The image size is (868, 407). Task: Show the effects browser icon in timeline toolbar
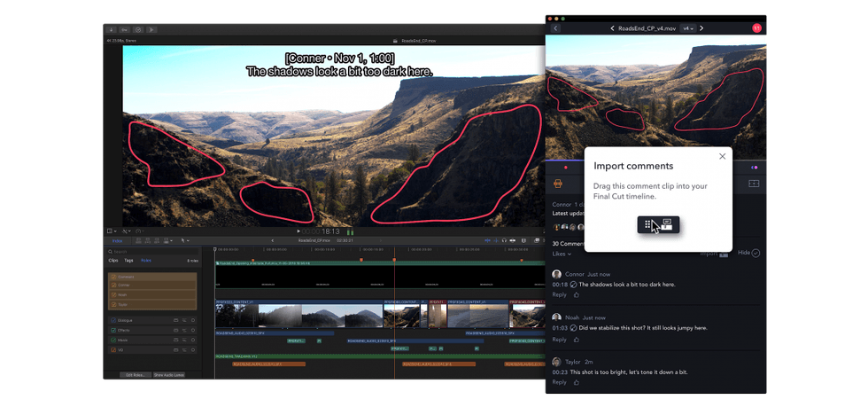(x=537, y=240)
